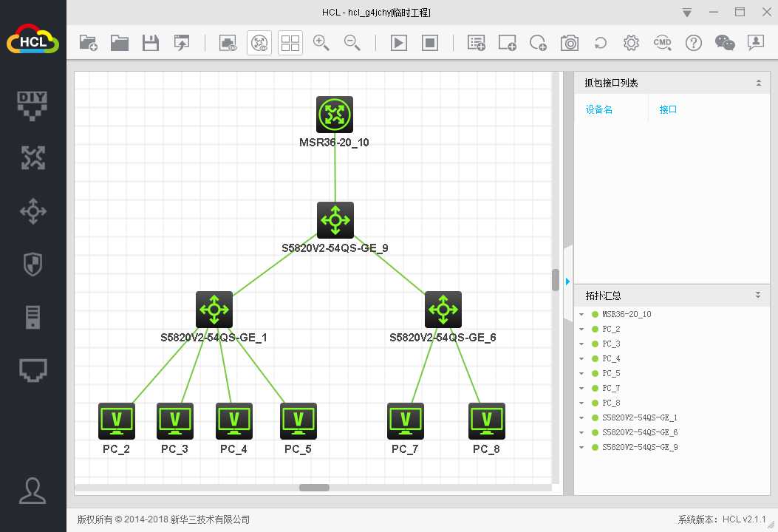778x532 pixels.
Task: Expand PC_8 in topology summary
Action: (581, 403)
